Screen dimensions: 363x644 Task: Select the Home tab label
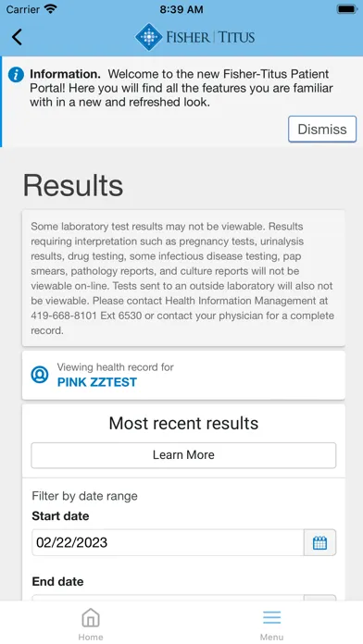coord(91,637)
